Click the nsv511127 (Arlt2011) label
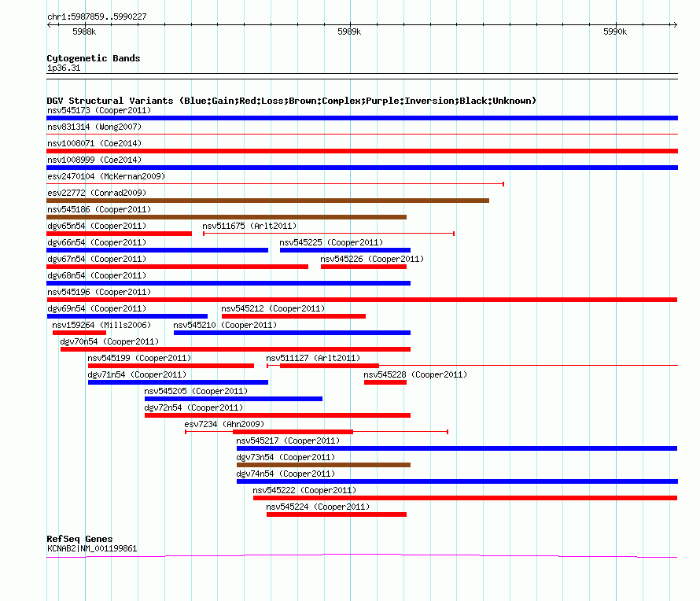 tap(313, 358)
